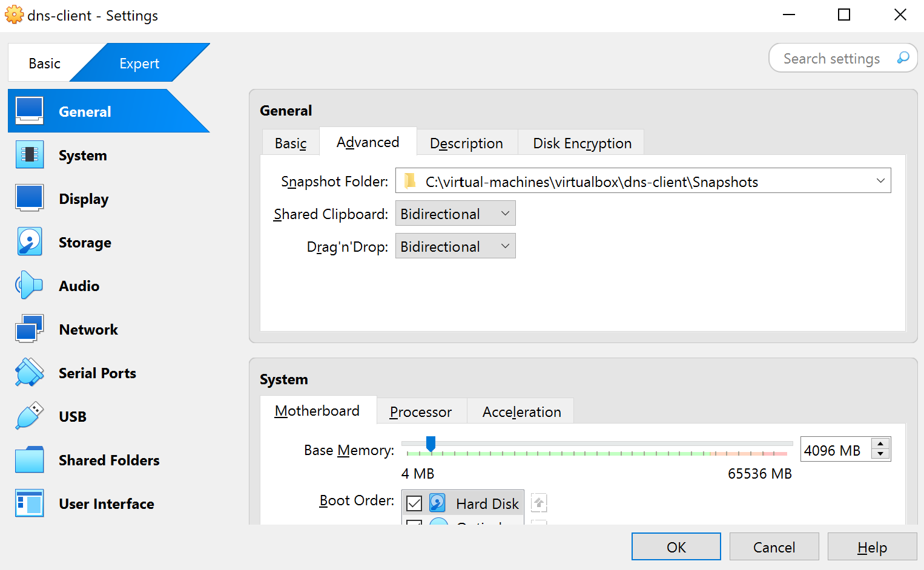The width and height of the screenshot is (924, 570).
Task: Open the Display monitor icon
Action: point(30,198)
